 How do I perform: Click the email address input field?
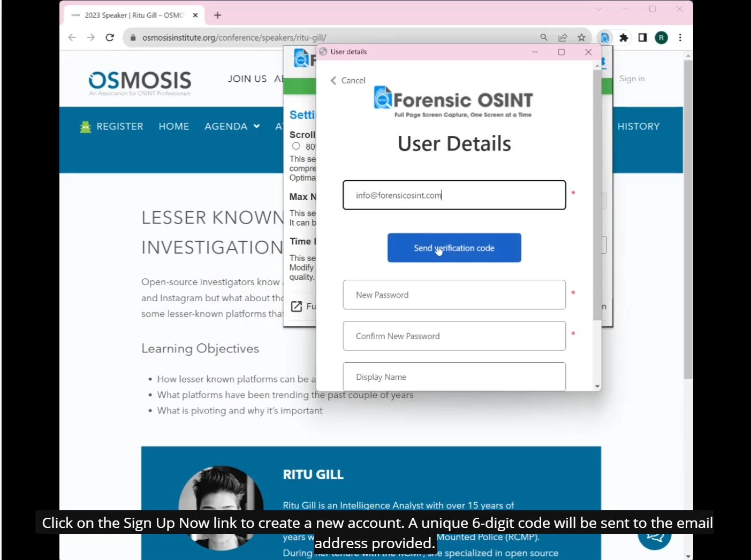coord(454,195)
